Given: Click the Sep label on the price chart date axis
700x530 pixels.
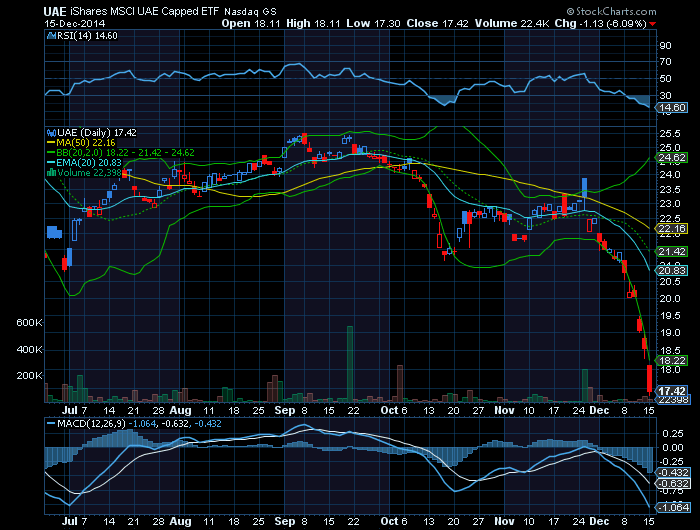Looking at the screenshot, I should click(285, 410).
